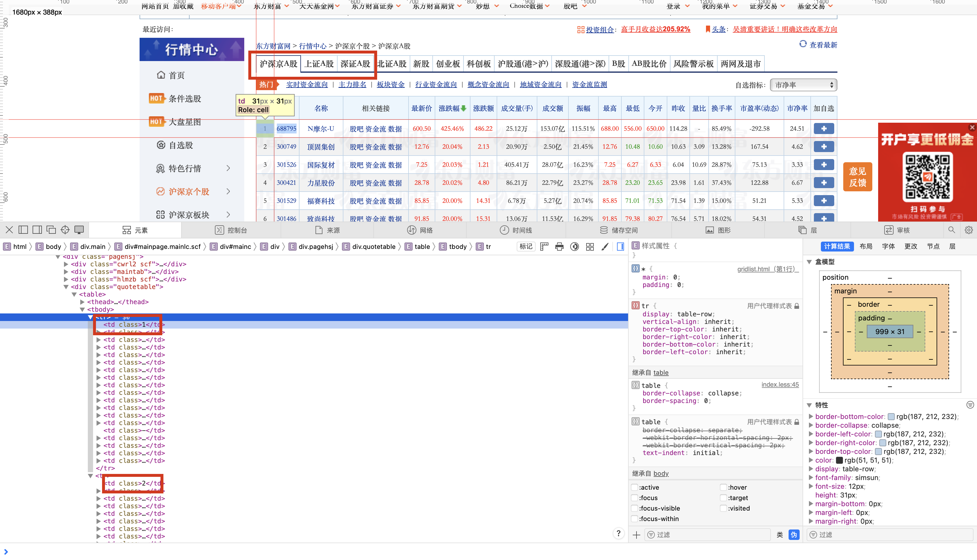Click the print styles printer icon
Viewport: 977px width, 560px height.
tap(559, 247)
